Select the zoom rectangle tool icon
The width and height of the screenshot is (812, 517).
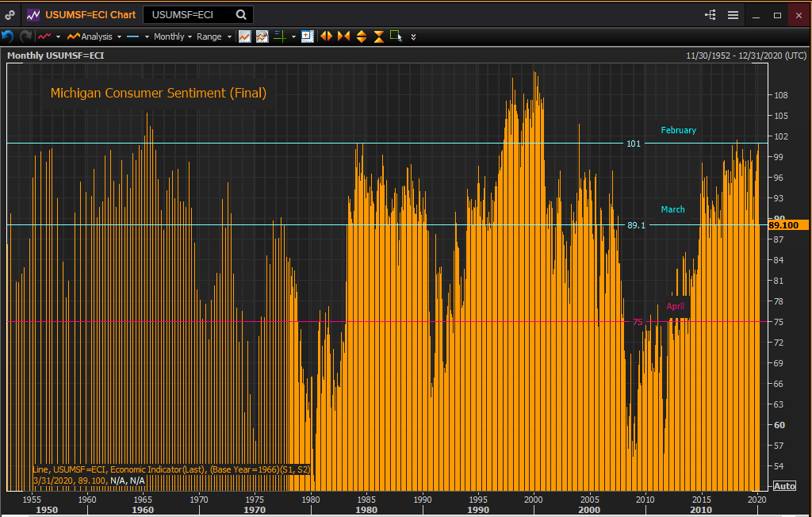(396, 36)
